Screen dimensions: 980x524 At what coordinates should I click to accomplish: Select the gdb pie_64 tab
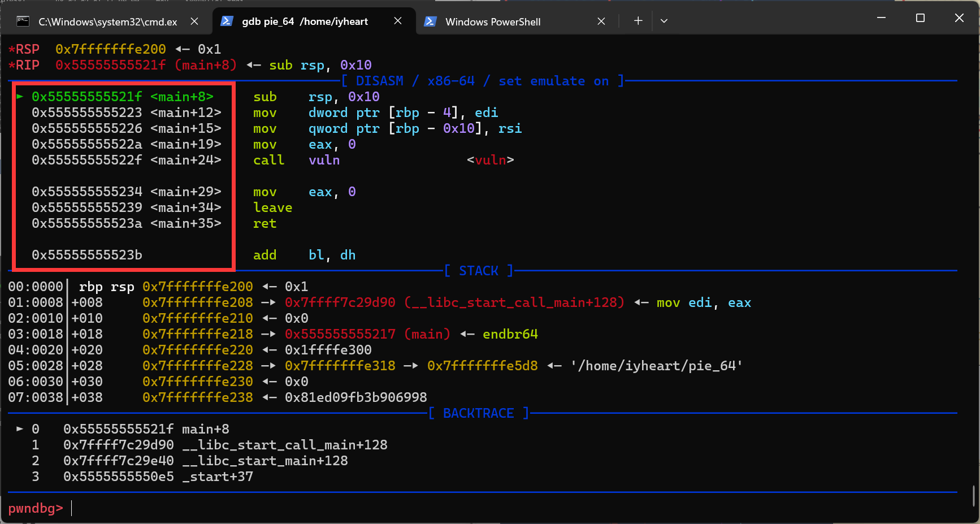[314, 21]
